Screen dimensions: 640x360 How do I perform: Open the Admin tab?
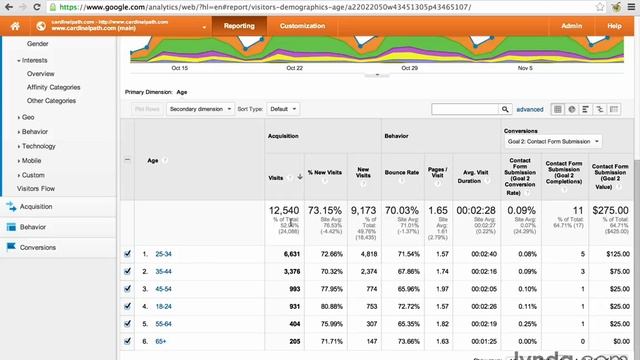coord(571,26)
